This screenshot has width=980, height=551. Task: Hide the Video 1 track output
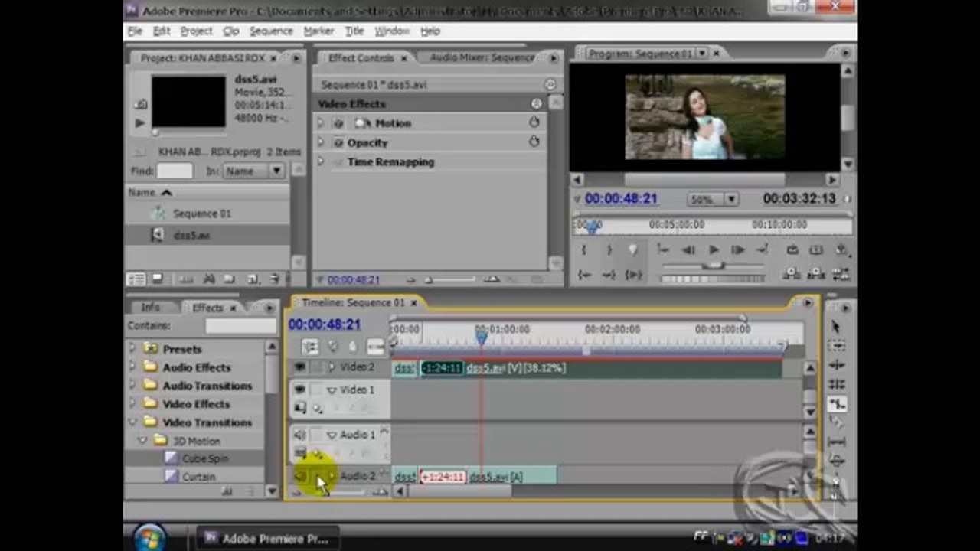point(300,390)
